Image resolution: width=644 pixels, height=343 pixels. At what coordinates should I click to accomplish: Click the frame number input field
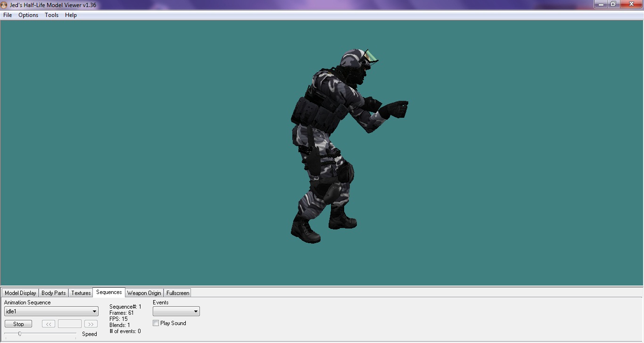point(70,324)
